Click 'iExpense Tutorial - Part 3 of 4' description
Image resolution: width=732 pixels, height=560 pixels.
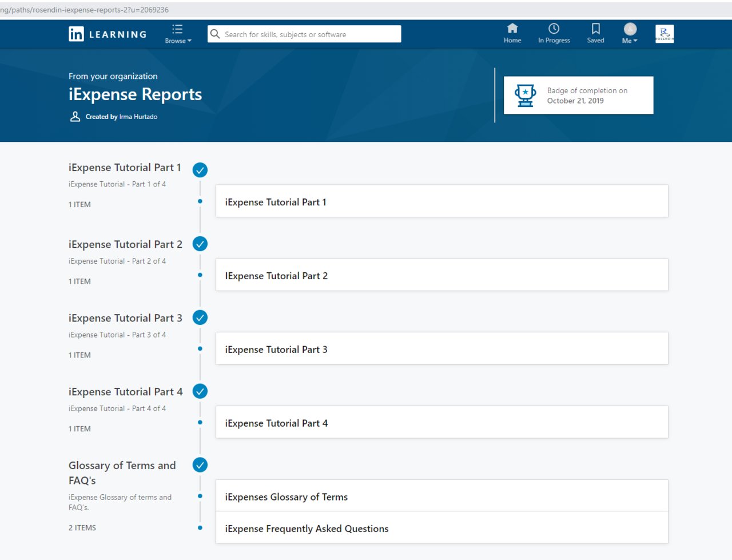point(117,335)
